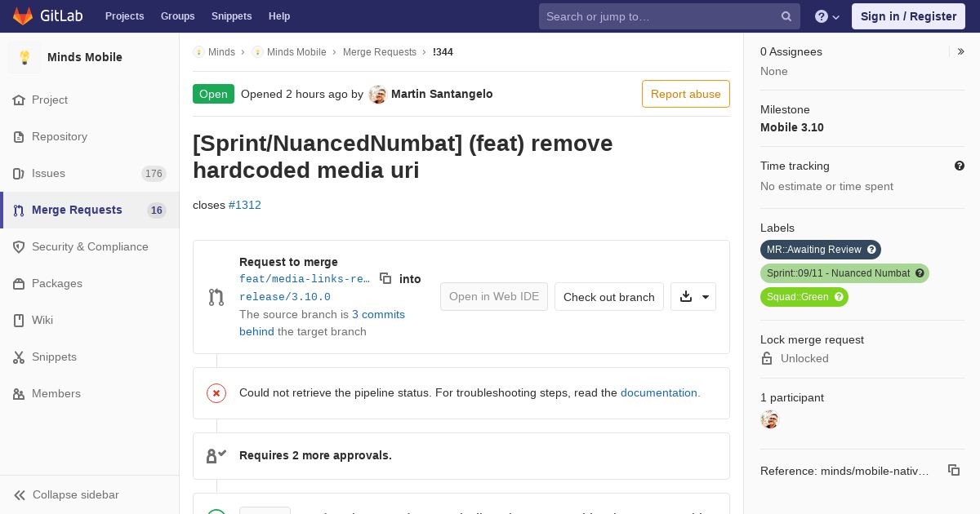
Task: Click the Unlocked padlock icon
Action: coord(767,358)
